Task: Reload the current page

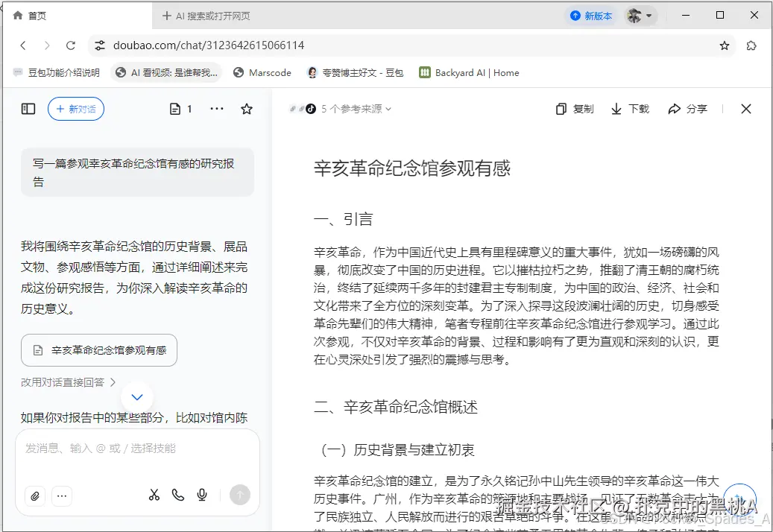Action: point(71,45)
